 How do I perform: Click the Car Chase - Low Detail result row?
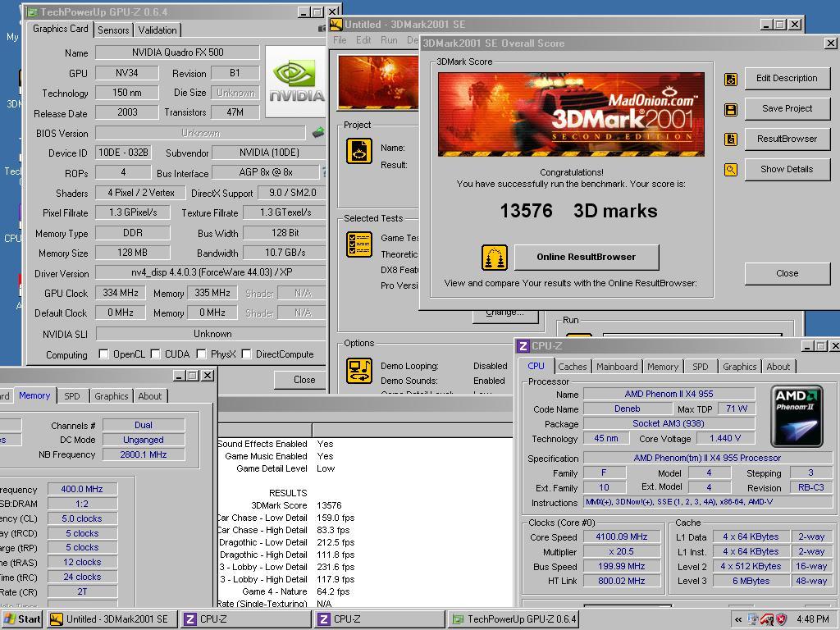(287, 518)
